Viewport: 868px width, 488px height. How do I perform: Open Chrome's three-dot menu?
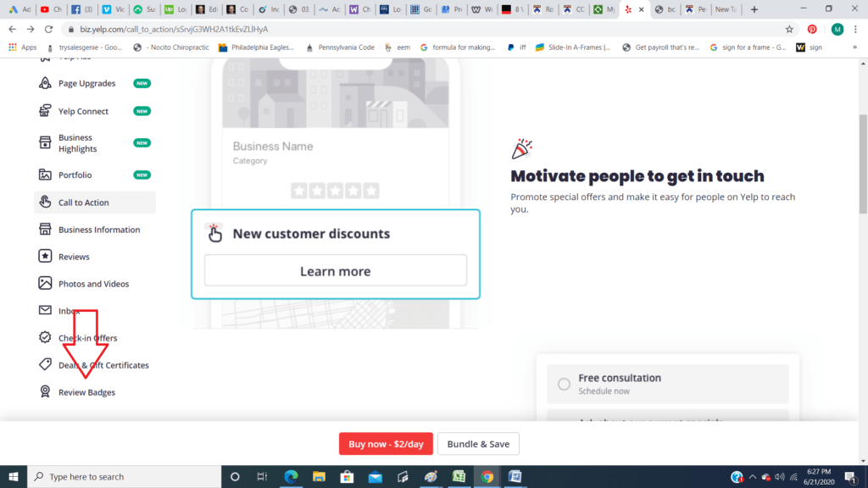(x=855, y=30)
